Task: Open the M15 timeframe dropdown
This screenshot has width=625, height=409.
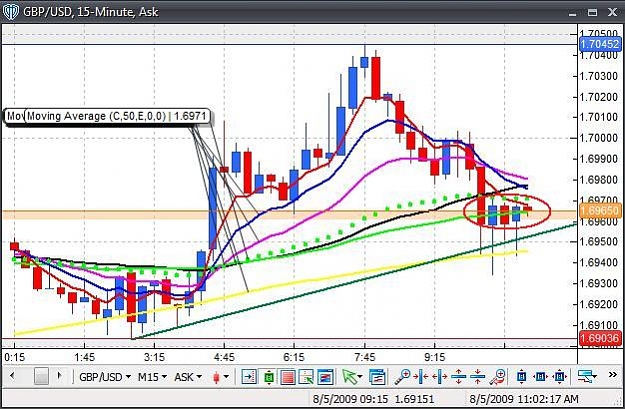Action: click(152, 377)
